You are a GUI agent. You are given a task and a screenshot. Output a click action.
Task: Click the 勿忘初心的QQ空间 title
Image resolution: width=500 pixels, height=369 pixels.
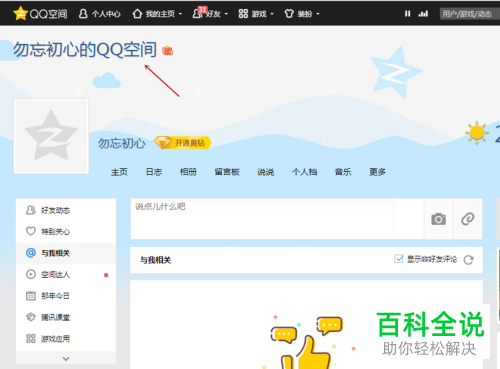[x=85, y=50]
